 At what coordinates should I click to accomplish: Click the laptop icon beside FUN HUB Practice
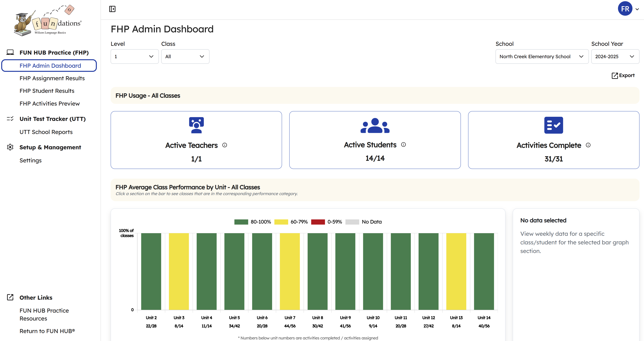10,52
